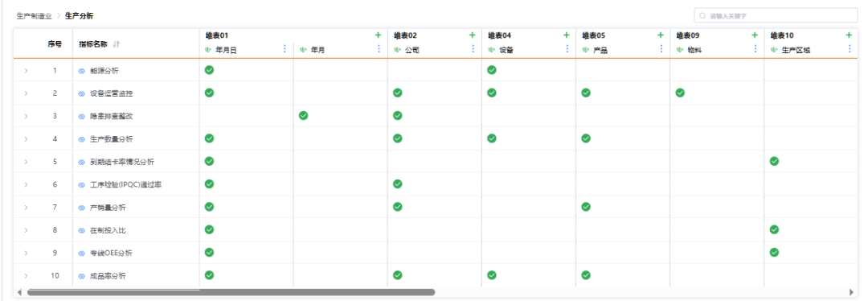Open the three-dot menu for 生产区域 column

(x=850, y=49)
